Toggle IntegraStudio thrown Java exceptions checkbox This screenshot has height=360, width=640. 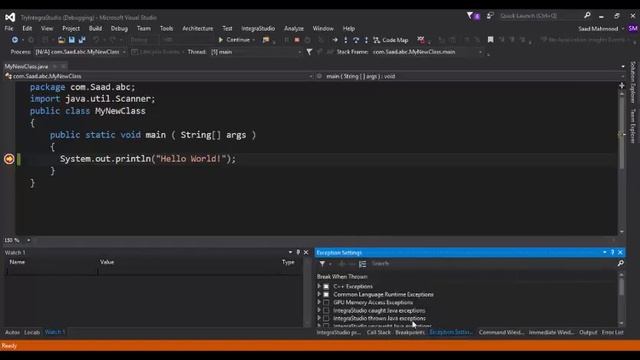point(326,318)
